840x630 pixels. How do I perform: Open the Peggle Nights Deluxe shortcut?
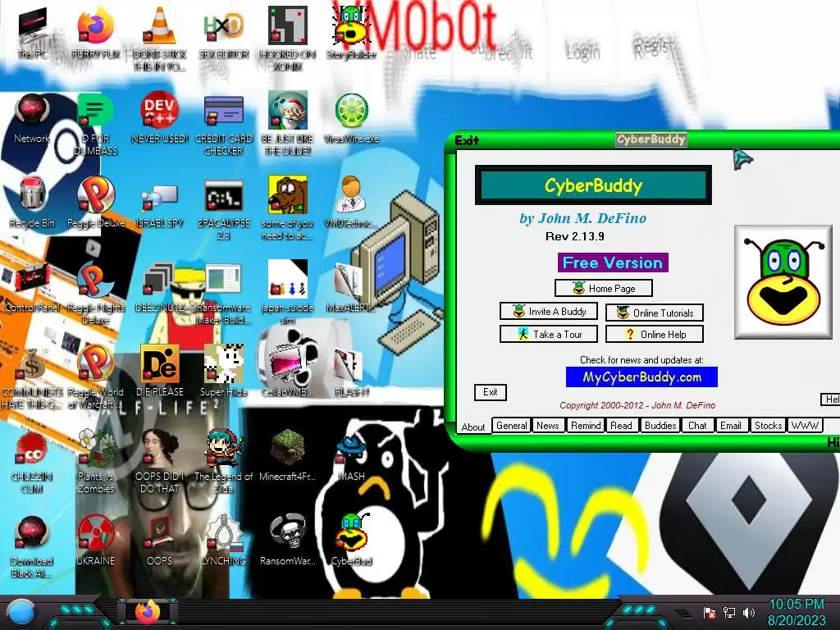96,294
